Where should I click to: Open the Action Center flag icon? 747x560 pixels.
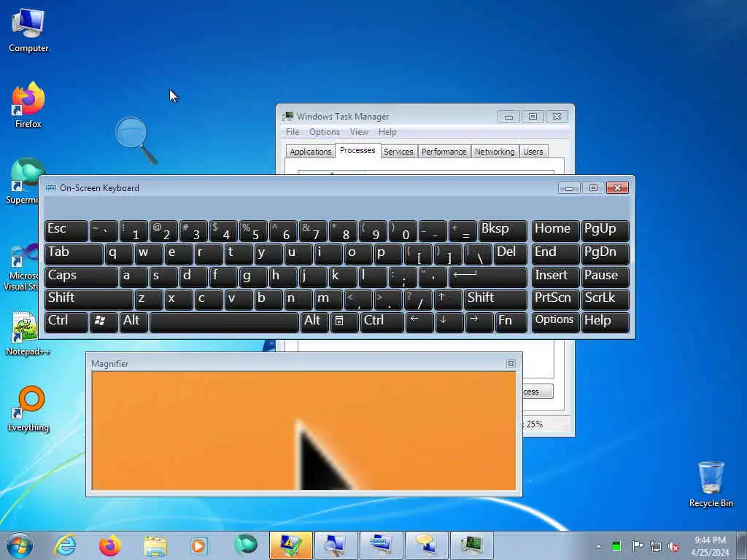click(637, 546)
